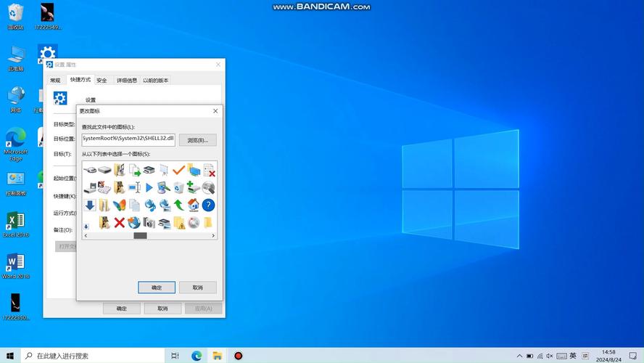This screenshot has height=363, width=644.
Task: Choose the blue play triangle icon
Action: (x=149, y=187)
